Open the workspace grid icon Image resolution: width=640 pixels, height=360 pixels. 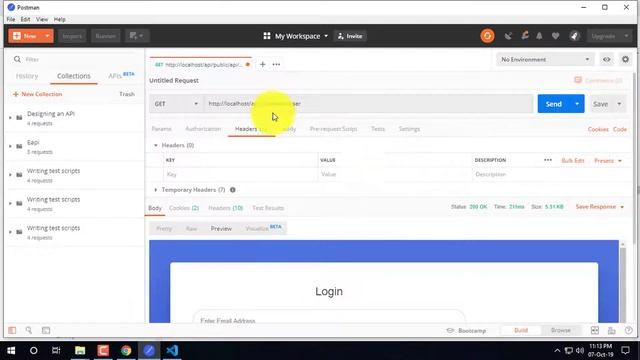point(267,36)
